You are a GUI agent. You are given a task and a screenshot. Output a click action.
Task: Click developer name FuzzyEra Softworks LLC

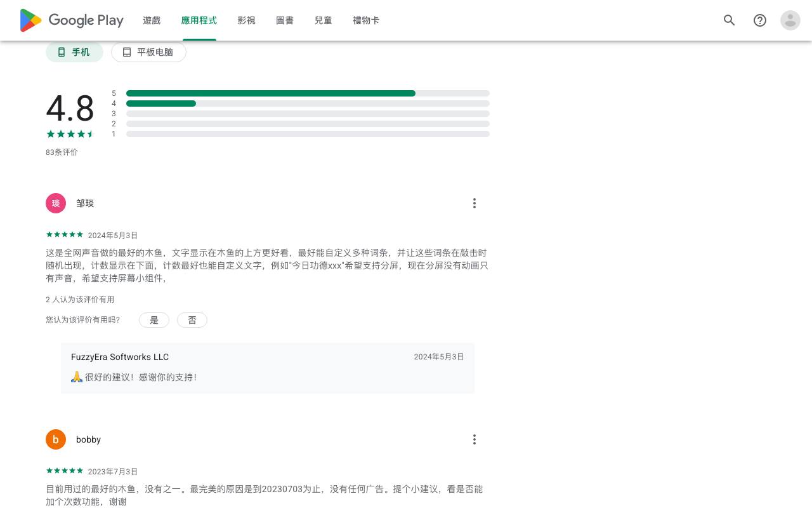pos(120,357)
